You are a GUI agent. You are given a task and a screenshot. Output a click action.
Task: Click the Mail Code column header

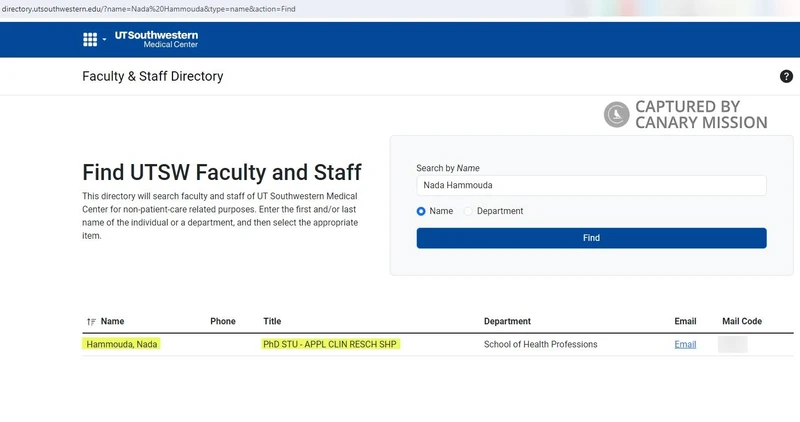pos(742,321)
